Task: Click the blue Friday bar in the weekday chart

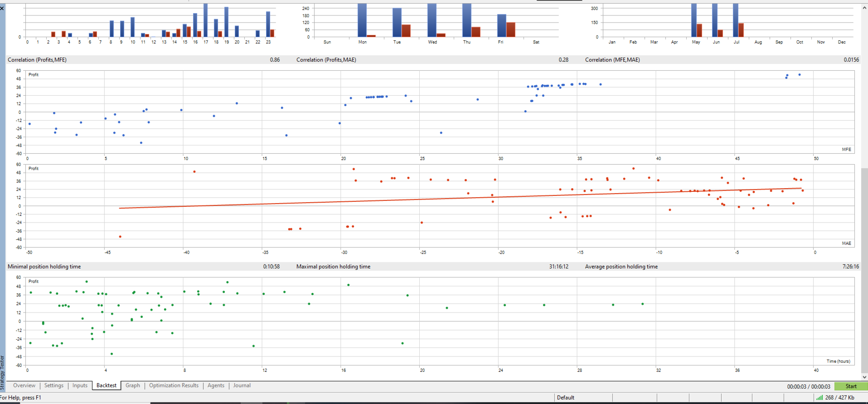Action: [x=501, y=25]
